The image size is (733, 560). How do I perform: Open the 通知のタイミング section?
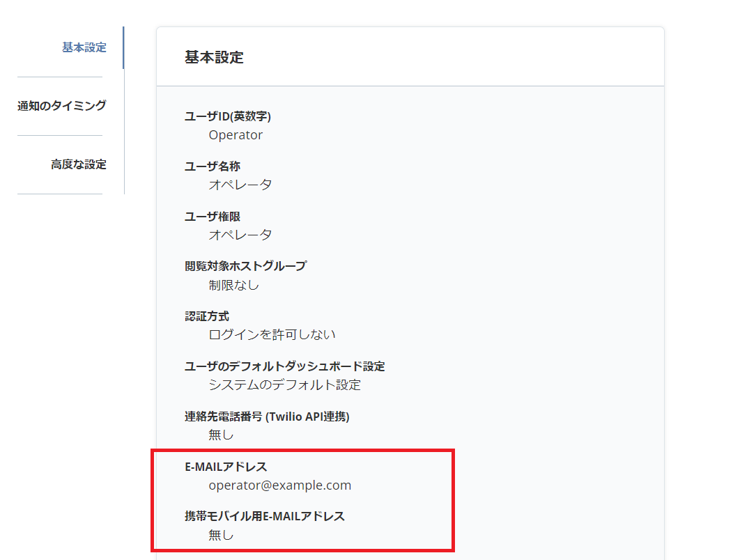coord(61,105)
